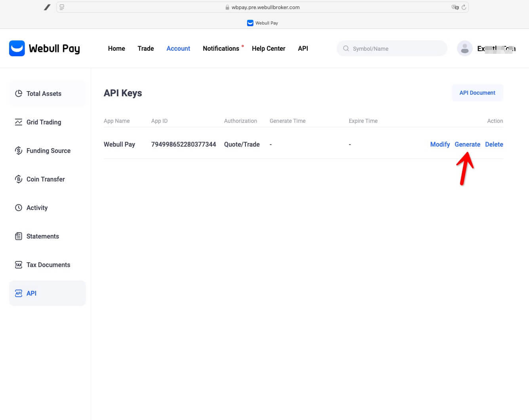Click Generate for Webull Pay key

(467, 144)
